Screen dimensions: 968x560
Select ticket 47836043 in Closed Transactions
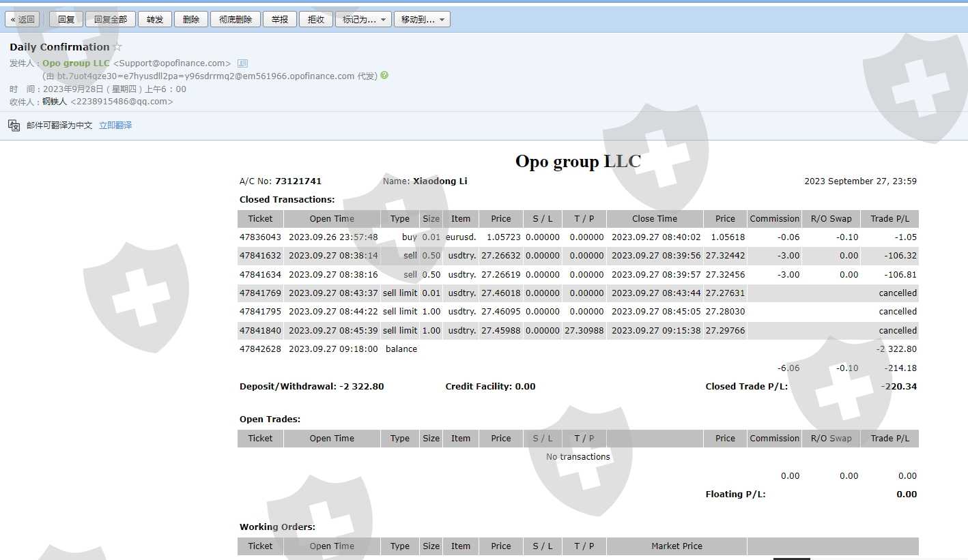click(260, 237)
